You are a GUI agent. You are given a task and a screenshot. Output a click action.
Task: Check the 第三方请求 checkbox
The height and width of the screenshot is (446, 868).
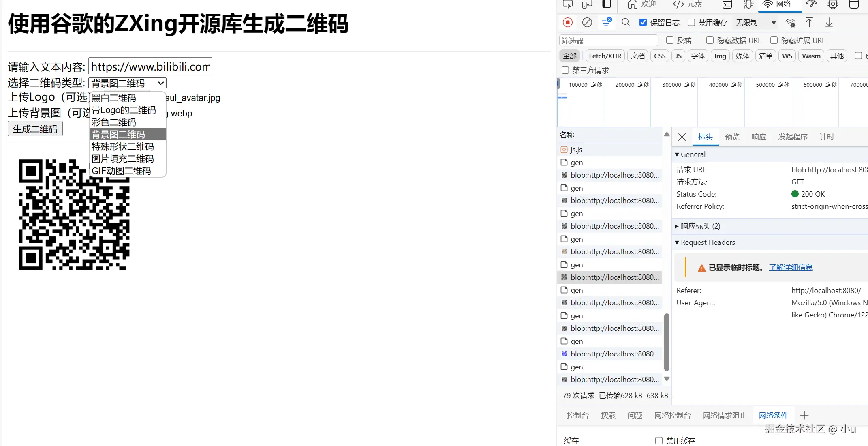[x=565, y=70]
